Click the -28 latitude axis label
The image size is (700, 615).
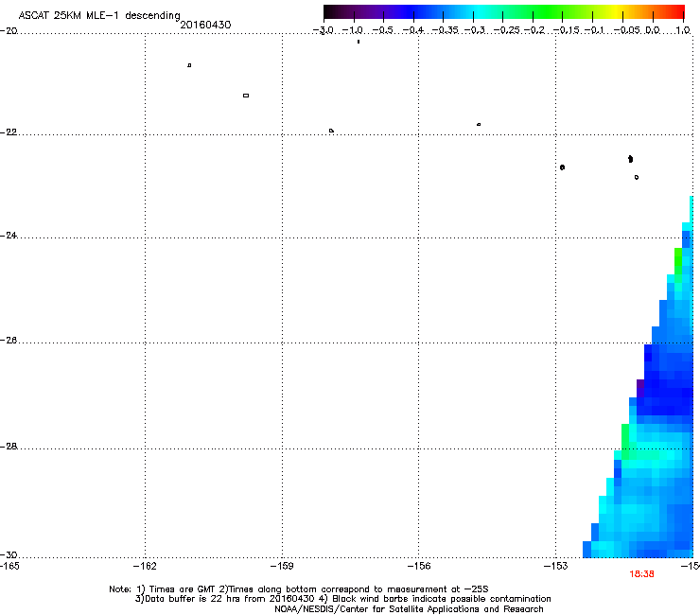coord(9,447)
